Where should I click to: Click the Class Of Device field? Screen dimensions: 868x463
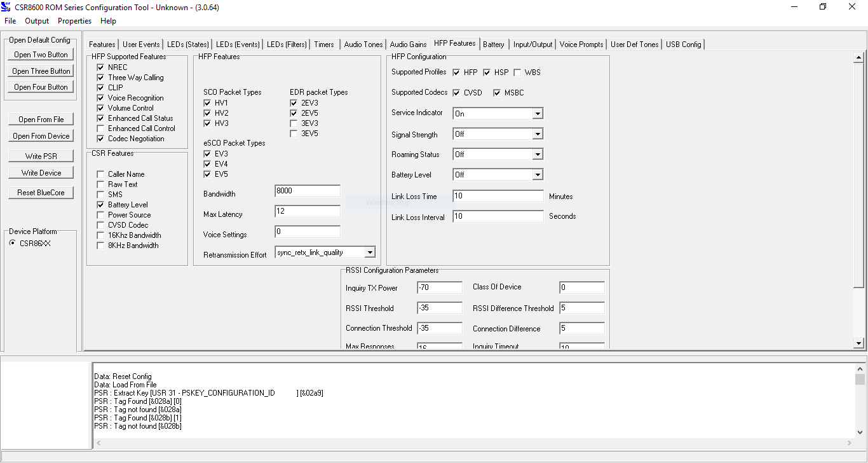pyautogui.click(x=582, y=287)
